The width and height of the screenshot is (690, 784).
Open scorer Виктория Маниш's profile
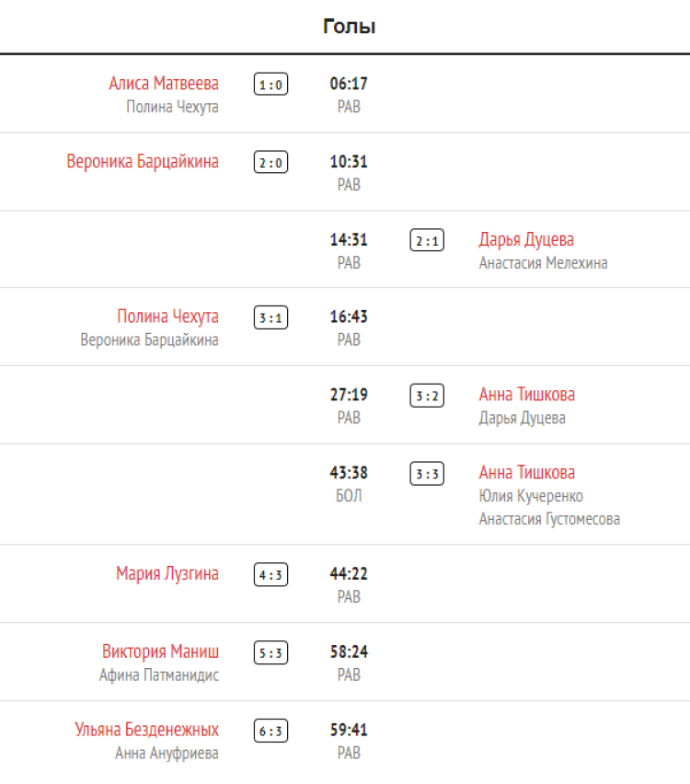coord(160,652)
